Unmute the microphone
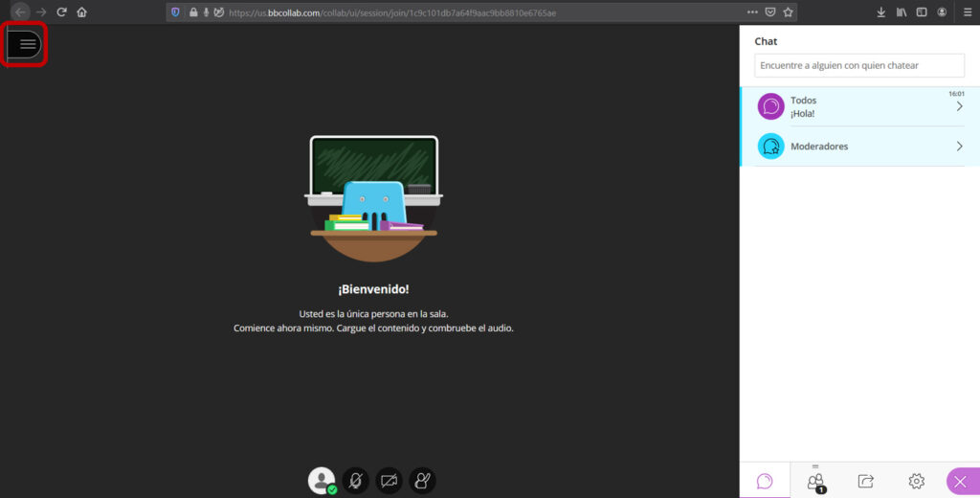980x498 pixels. click(355, 481)
